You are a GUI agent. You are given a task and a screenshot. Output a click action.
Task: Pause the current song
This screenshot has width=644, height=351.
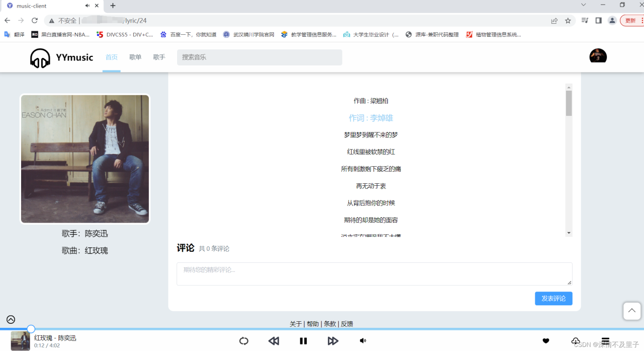(303, 341)
